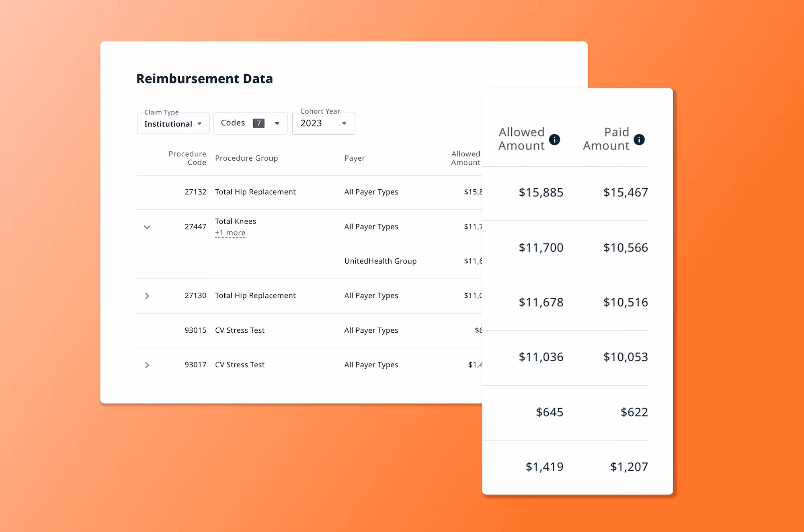Open the Codes filter dropdown

pos(277,123)
